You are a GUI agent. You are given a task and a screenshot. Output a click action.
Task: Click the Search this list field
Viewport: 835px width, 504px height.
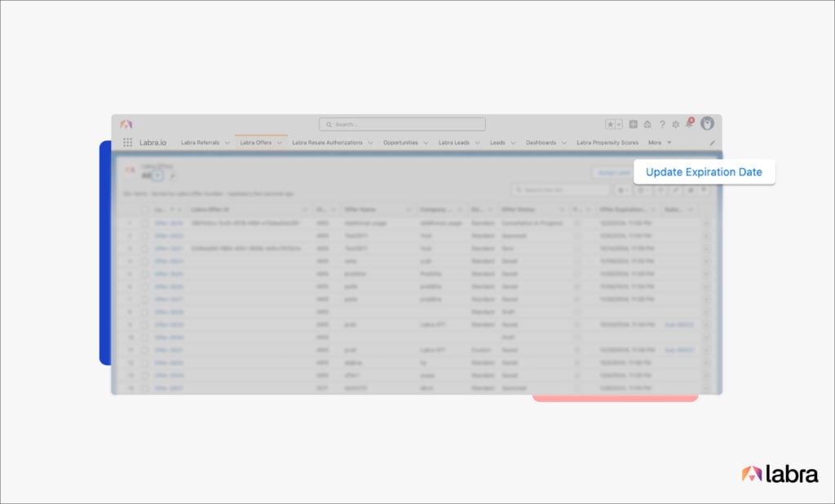[560, 190]
